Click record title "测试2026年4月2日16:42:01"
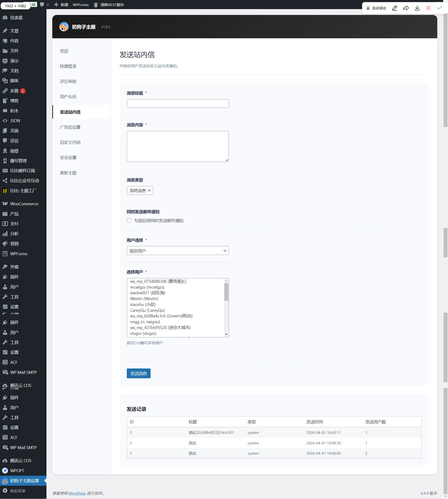This screenshot has width=448, height=499. coord(211,432)
